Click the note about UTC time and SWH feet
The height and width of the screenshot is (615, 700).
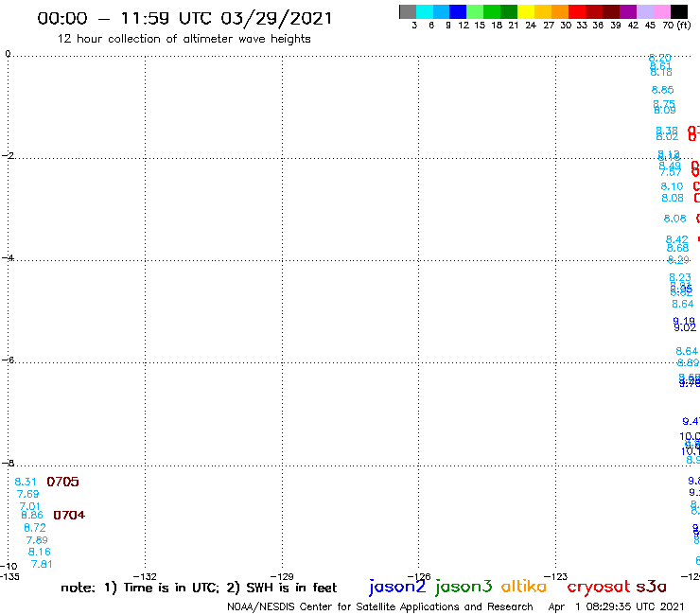pyautogui.click(x=199, y=588)
